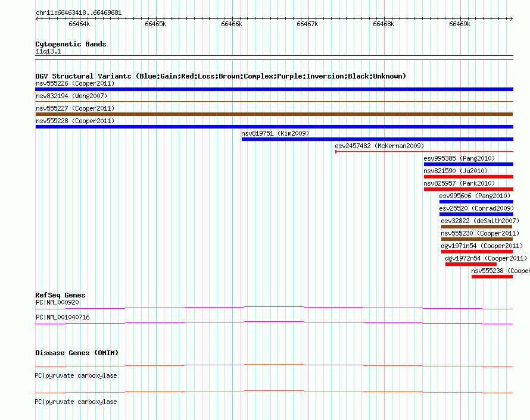The height and width of the screenshot is (420, 530).
Task: Click the nsv555228 (Cooper2011) label
Action: [75, 121]
